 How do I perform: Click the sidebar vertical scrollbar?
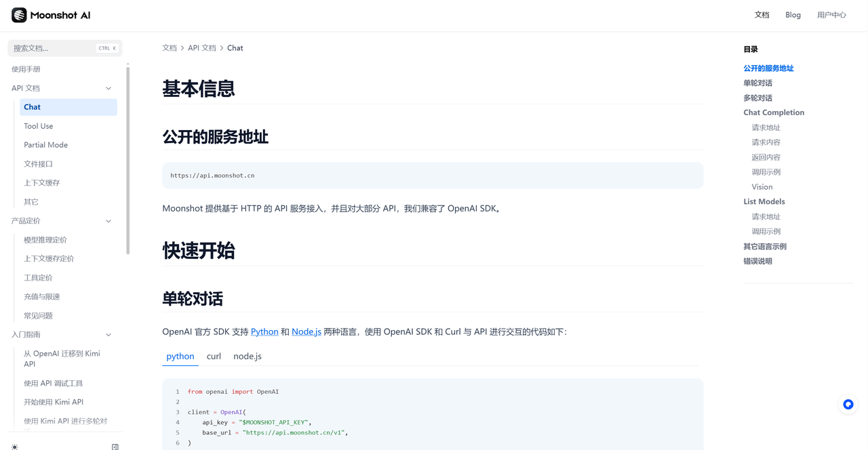[127, 160]
